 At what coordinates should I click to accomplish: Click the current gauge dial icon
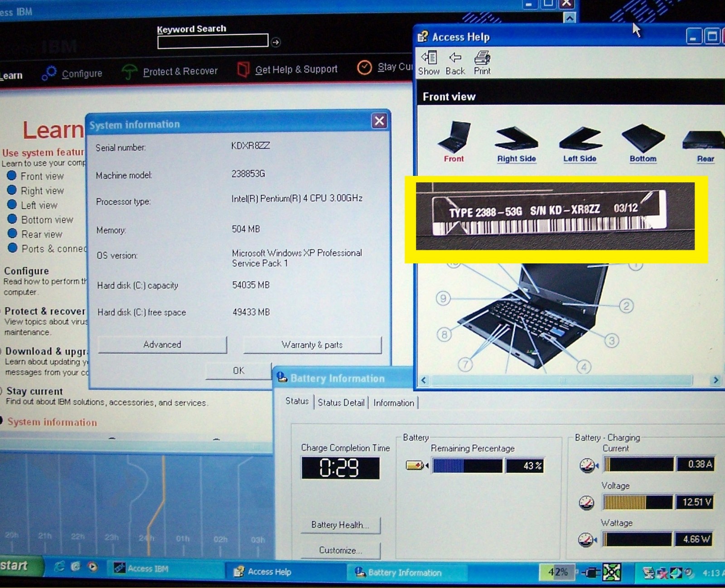tap(588, 465)
